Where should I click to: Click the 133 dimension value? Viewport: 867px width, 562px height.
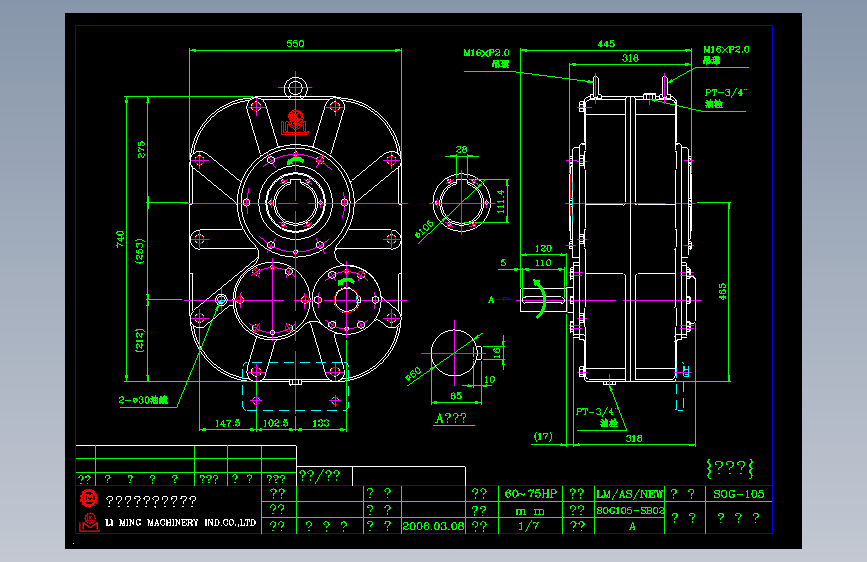coord(321,423)
